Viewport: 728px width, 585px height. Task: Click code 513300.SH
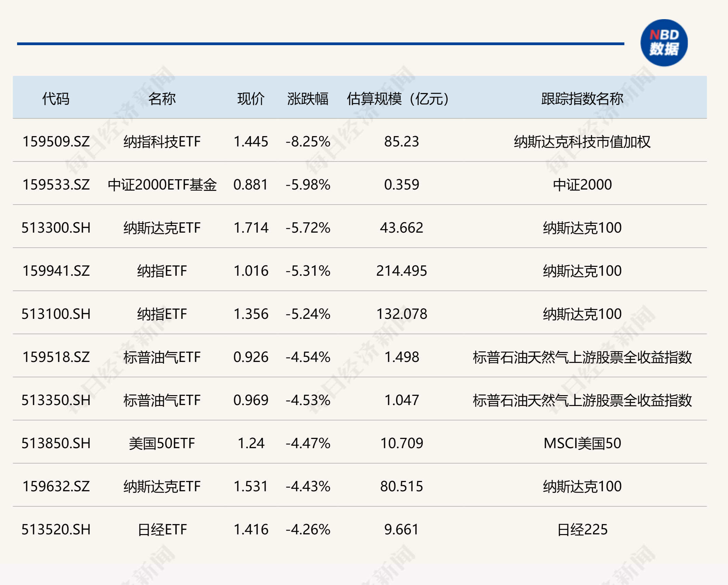[x=56, y=227]
